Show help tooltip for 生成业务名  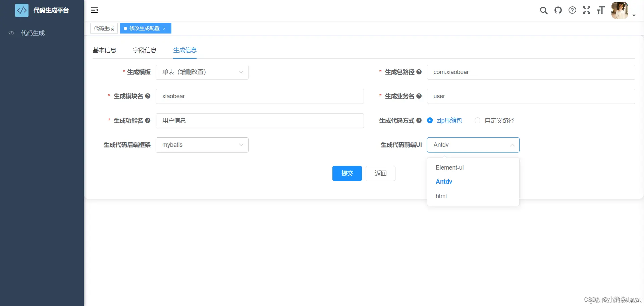(x=419, y=96)
